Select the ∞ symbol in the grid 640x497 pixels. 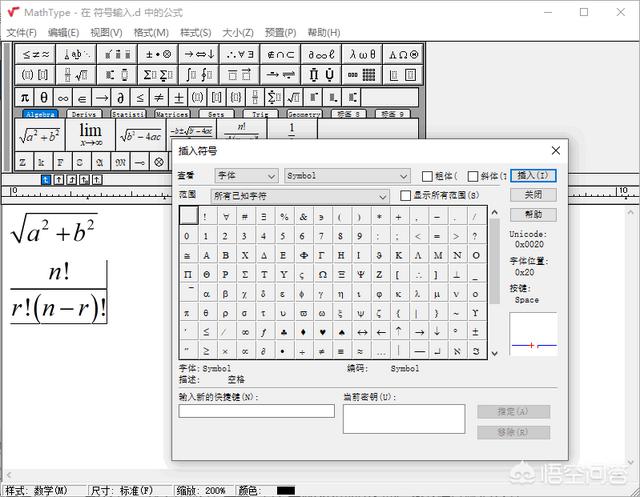pos(245,332)
